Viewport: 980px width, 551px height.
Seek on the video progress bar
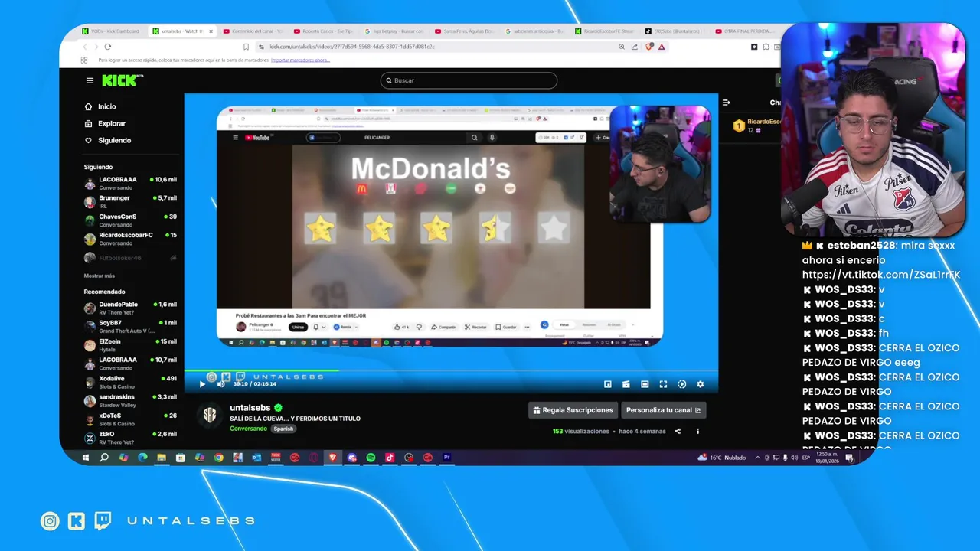pyautogui.click(x=451, y=371)
